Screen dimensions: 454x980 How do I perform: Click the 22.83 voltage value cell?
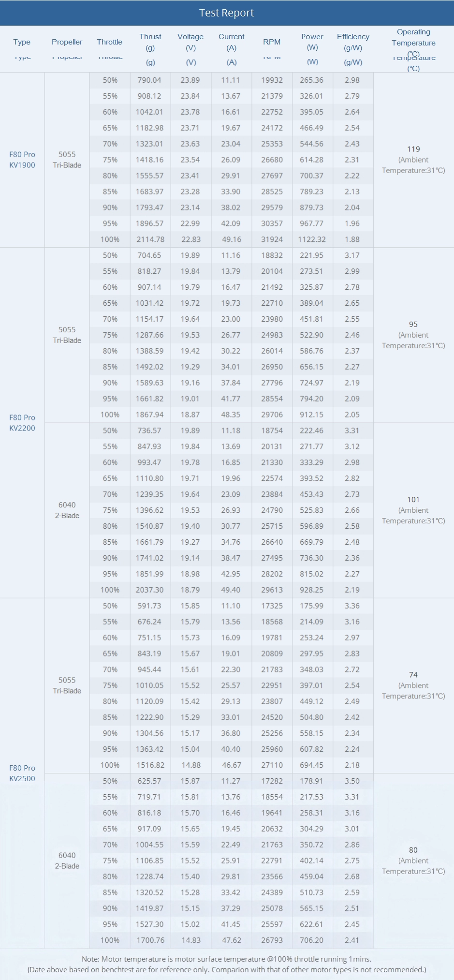[x=190, y=239]
